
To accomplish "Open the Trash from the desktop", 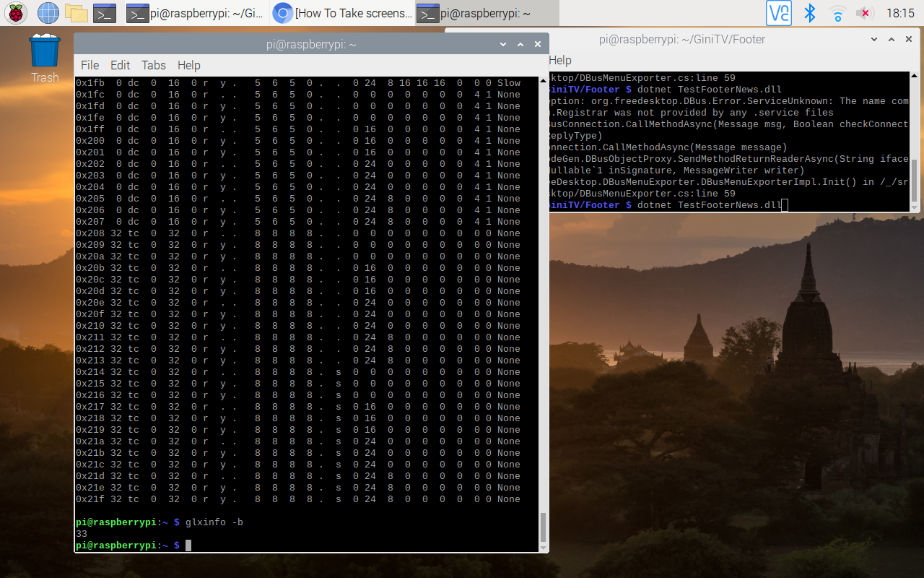I will (43, 54).
